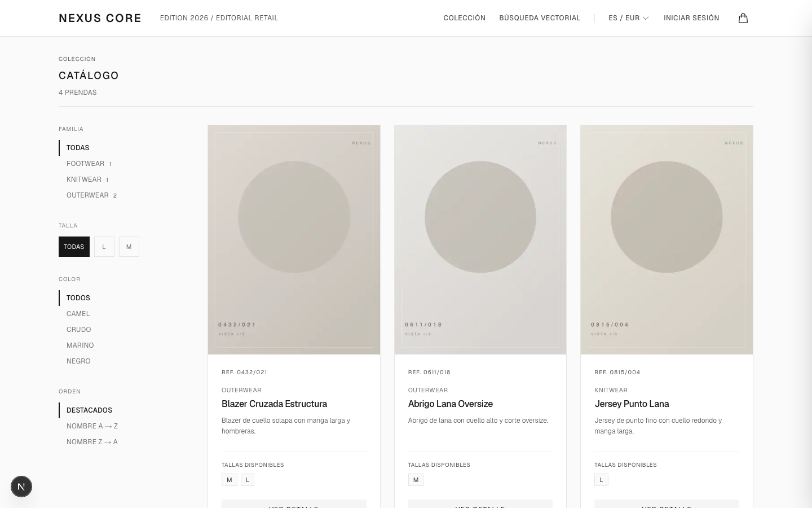Pick size M on the Blazer card
Image resolution: width=812 pixels, height=508 pixels.
click(230, 480)
